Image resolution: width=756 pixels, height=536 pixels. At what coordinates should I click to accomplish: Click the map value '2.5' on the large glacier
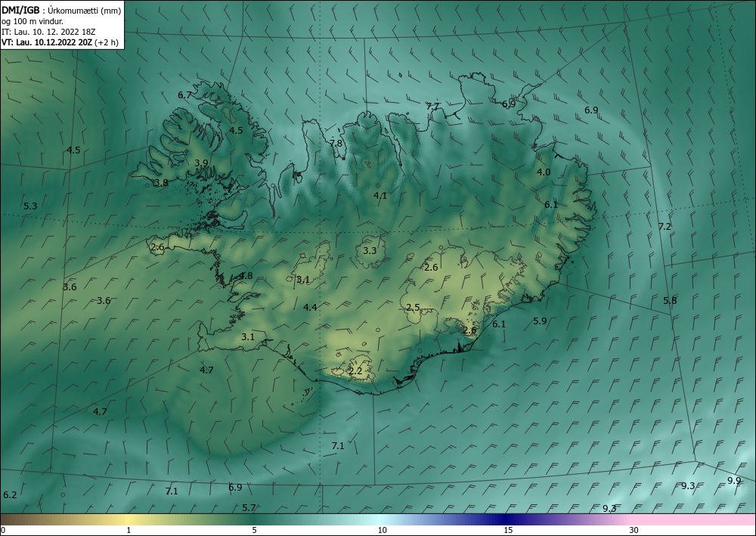[x=413, y=307]
